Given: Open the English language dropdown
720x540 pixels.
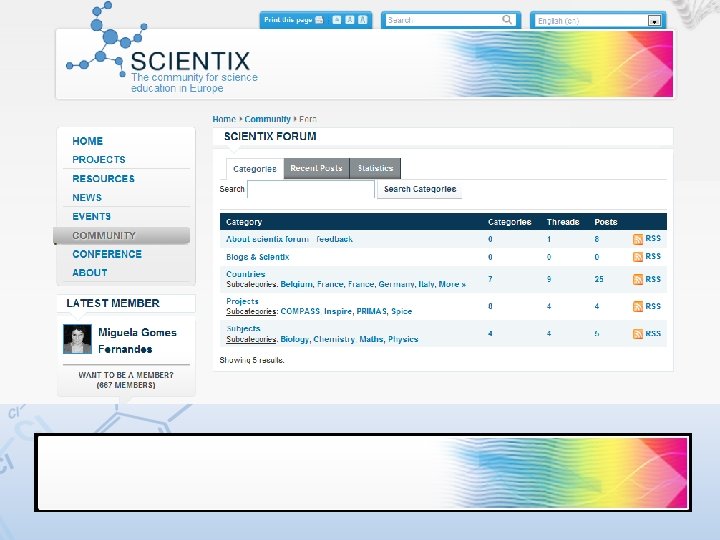Looking at the screenshot, I should click(654, 21).
